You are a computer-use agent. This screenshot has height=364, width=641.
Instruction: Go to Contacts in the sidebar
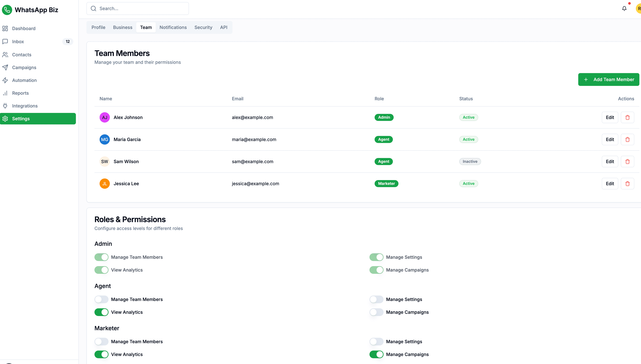click(x=38, y=55)
